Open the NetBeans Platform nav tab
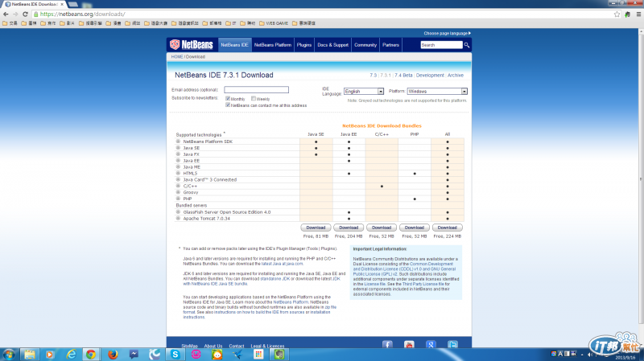 click(x=273, y=45)
